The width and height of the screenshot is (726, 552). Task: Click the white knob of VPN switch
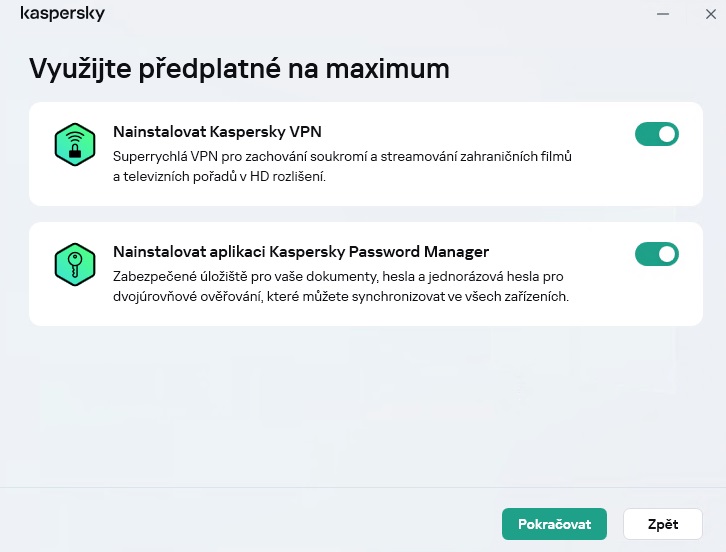click(x=667, y=134)
